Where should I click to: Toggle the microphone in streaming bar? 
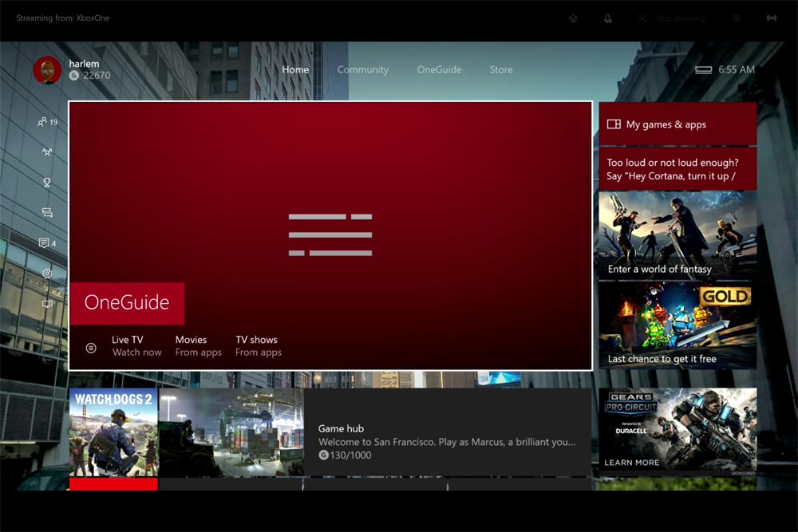click(x=608, y=19)
